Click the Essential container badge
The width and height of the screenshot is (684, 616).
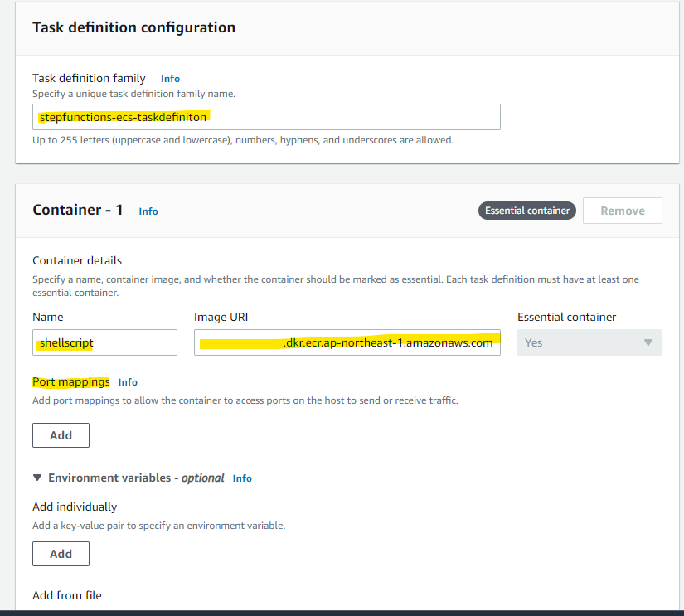pos(526,211)
